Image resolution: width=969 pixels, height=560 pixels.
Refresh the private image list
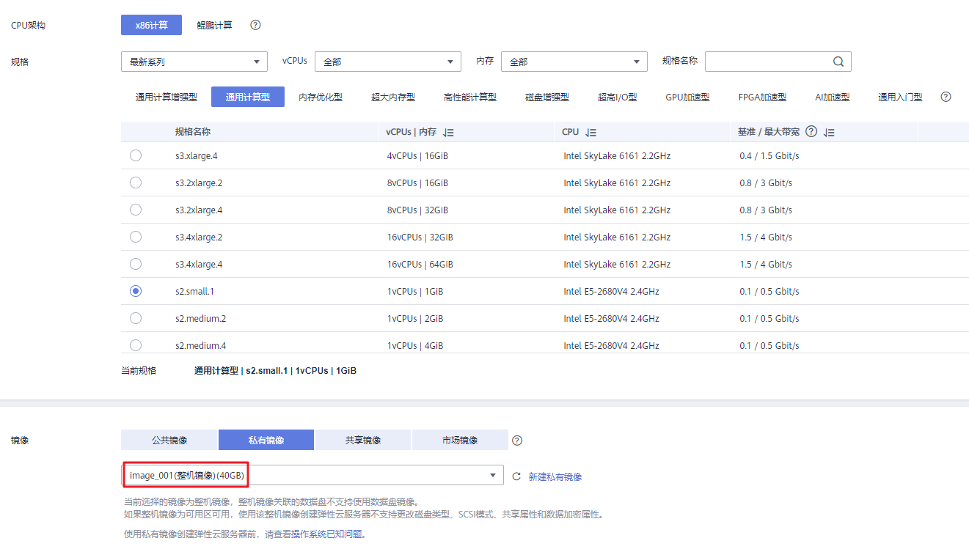(516, 476)
